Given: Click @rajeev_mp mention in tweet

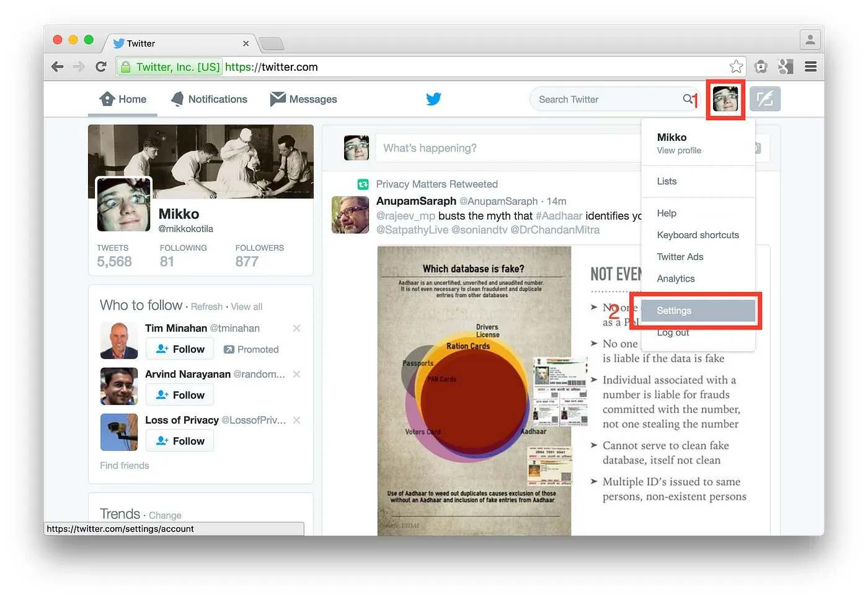Looking at the screenshot, I should pyautogui.click(x=405, y=216).
